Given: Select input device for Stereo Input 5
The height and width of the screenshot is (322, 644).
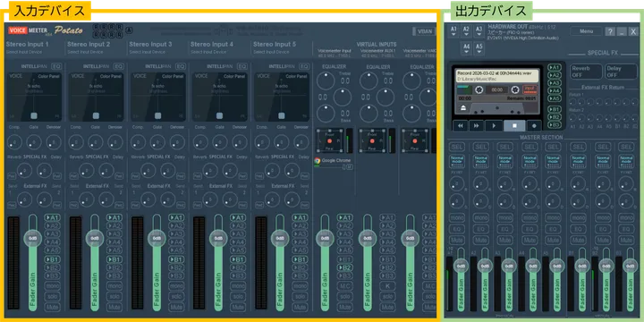Looking at the screenshot, I should pos(268,52).
